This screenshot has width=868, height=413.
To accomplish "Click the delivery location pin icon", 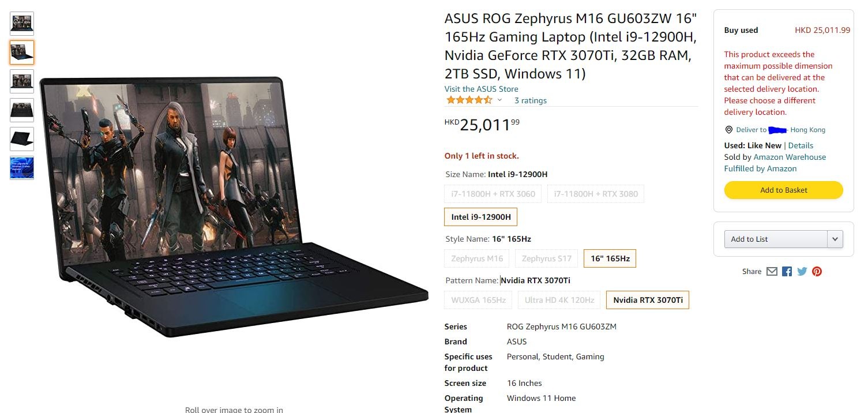I will click(728, 130).
